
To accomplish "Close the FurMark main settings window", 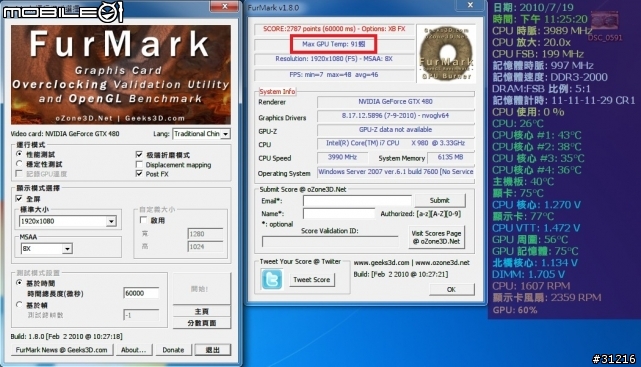I will (x=224, y=6).
